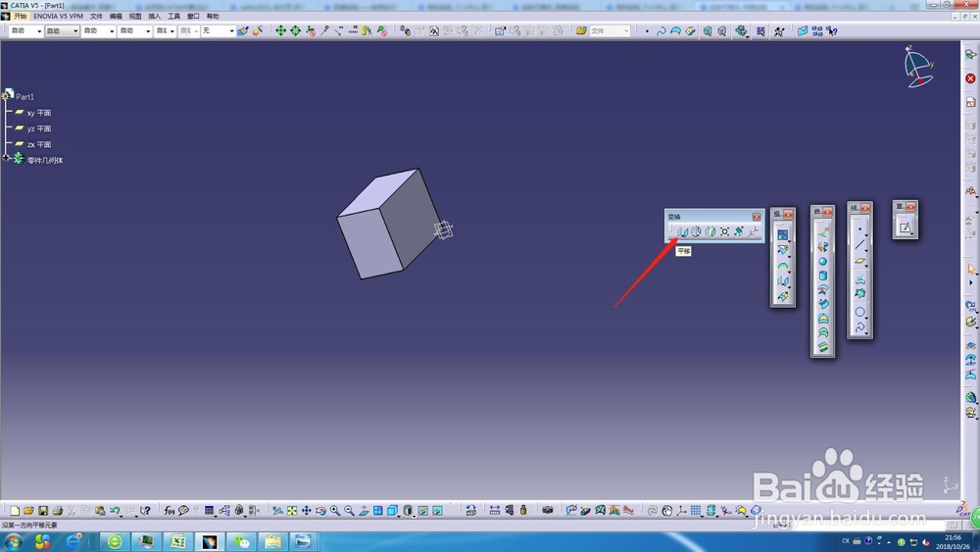Open the first 自动 graphic properties dropdown
This screenshot has height=552, width=980.
(x=25, y=30)
